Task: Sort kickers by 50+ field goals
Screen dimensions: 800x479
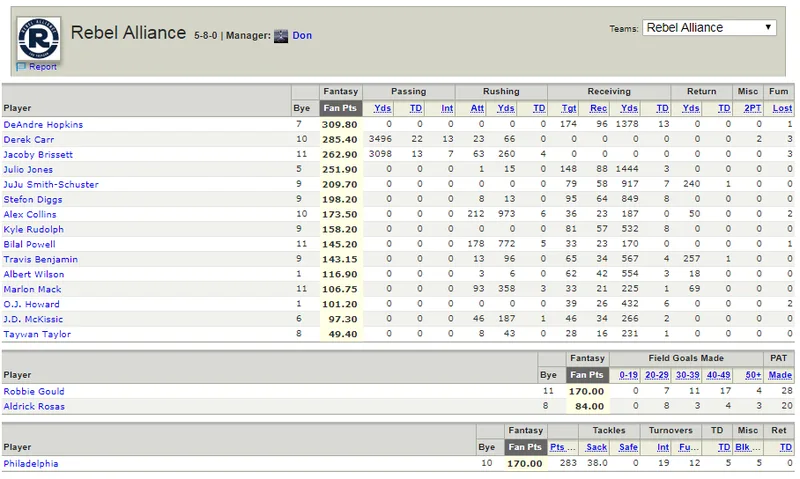Action: [x=753, y=375]
